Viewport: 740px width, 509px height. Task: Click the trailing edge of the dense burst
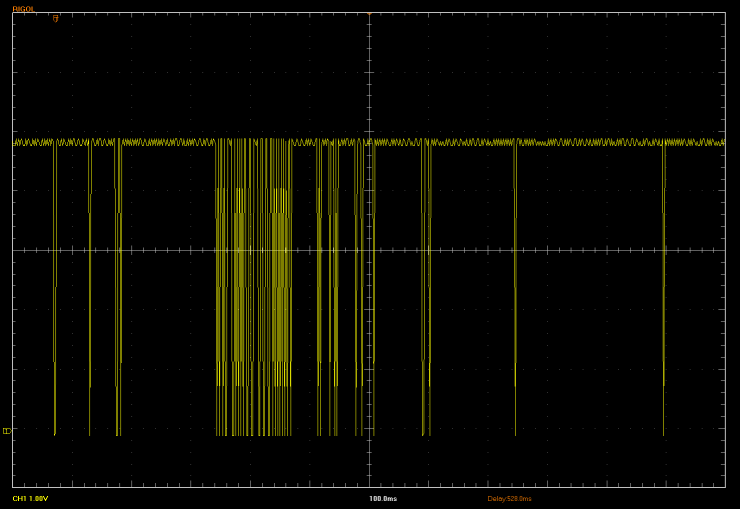click(290, 290)
